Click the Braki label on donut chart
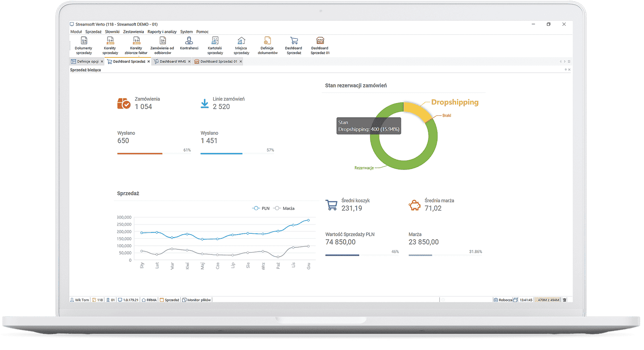Screen dimensions: 644x350 (x=447, y=115)
